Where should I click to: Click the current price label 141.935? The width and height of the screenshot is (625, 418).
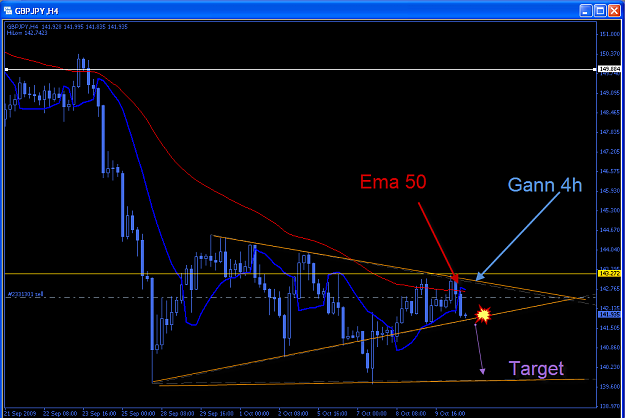[609, 314]
